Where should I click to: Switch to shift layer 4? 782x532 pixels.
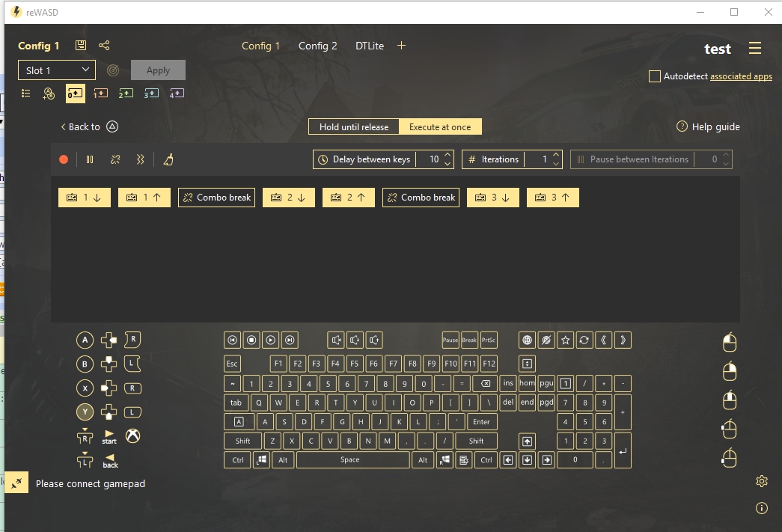pos(177,94)
